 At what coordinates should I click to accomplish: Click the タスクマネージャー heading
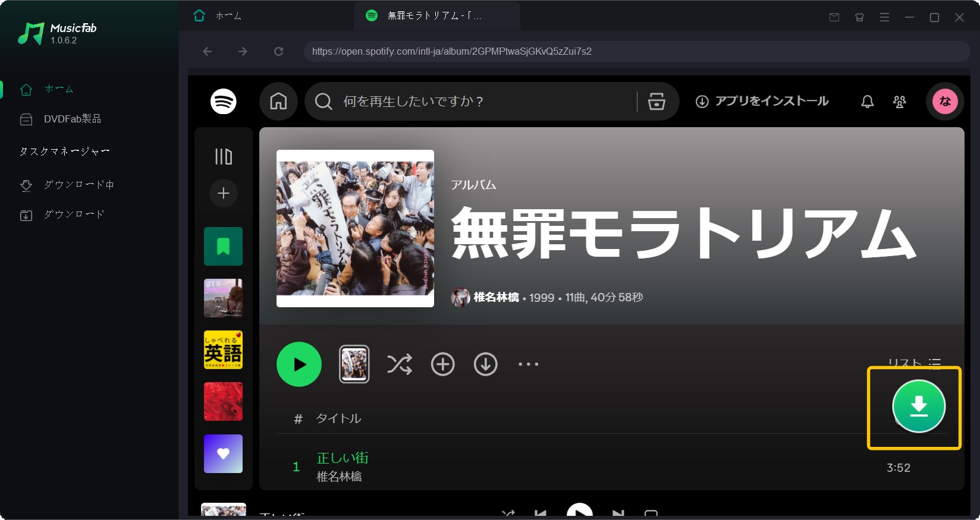(x=64, y=152)
